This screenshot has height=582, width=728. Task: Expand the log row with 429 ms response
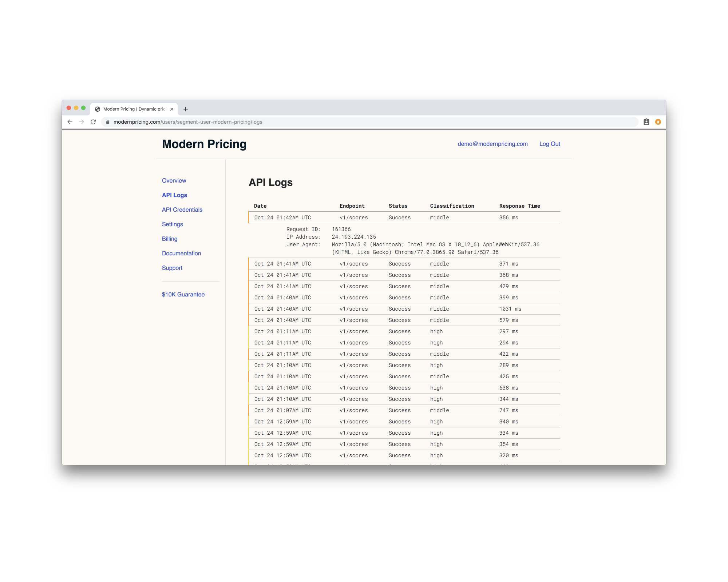tap(404, 286)
